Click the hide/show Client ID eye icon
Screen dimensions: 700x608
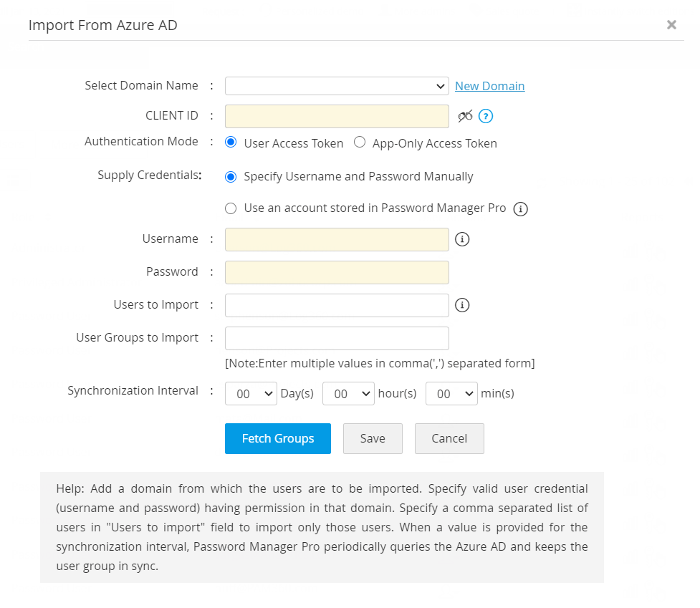[466, 116]
